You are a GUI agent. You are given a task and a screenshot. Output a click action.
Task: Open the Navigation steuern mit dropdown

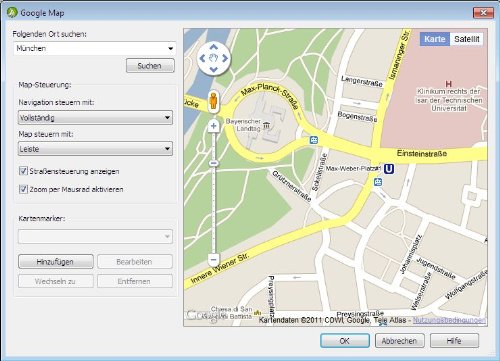[95, 118]
